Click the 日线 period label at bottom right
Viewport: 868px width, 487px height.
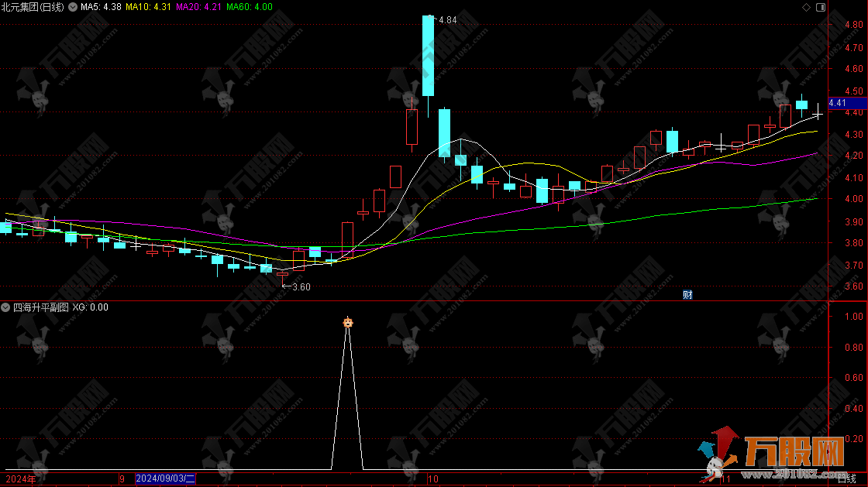(x=846, y=478)
